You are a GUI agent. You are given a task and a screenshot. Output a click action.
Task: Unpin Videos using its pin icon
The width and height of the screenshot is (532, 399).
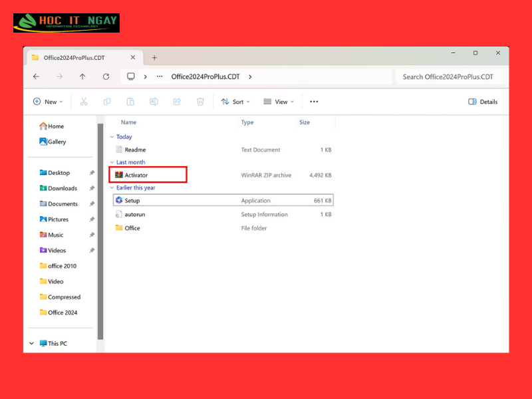coord(92,251)
